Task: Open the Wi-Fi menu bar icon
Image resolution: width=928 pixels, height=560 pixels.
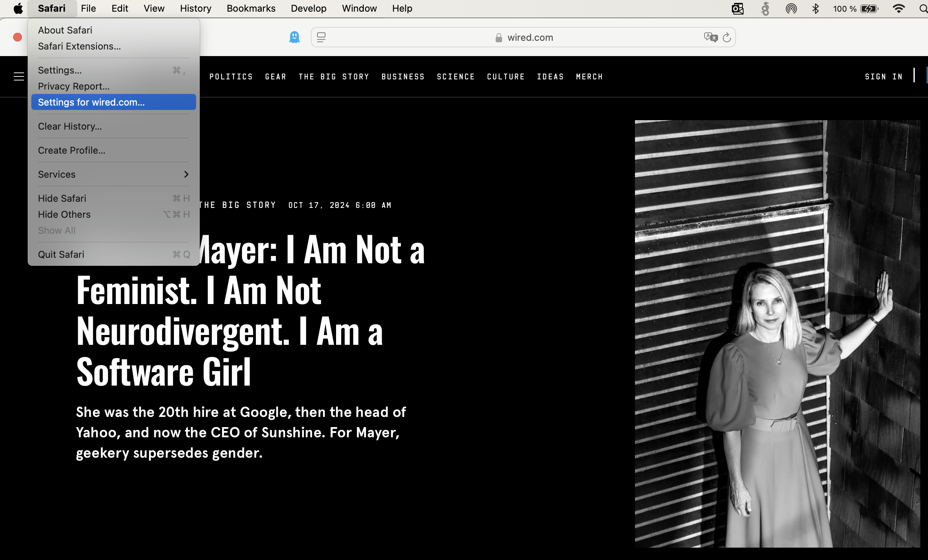Action: [898, 8]
